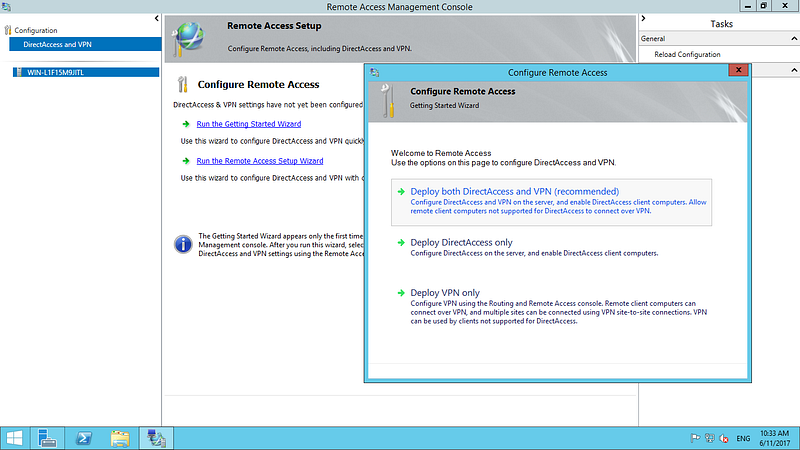The height and width of the screenshot is (450, 800).
Task: Click Configuration tools icon in left pane
Action: click(8, 30)
